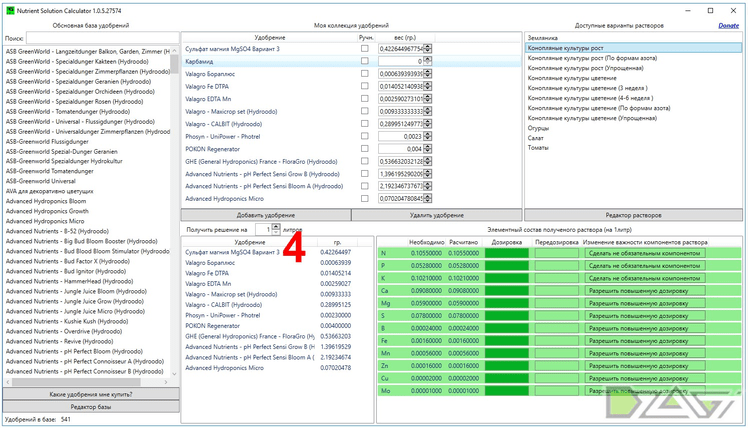Click Mg row Разрешить повышенную дозировку
This screenshot has height=428, width=748.
coord(644,303)
